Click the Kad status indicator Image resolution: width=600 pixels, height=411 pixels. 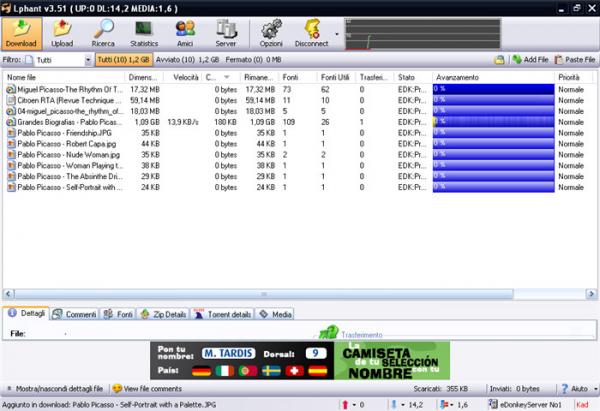582,404
